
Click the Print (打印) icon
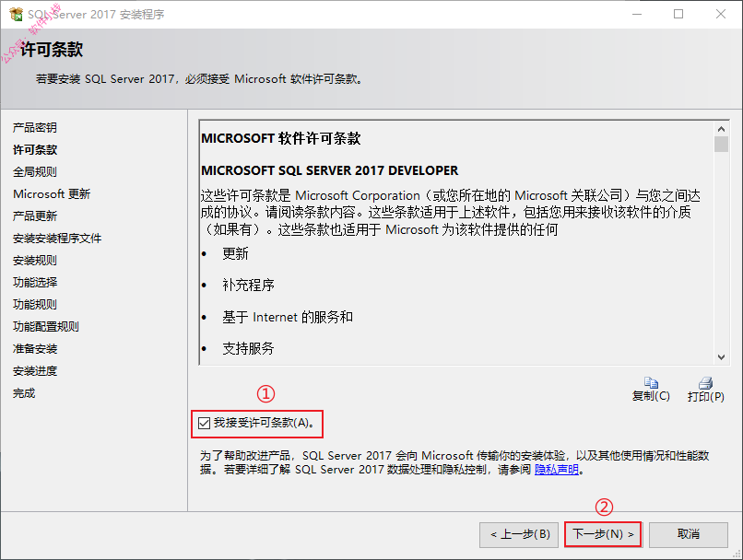tap(705, 382)
